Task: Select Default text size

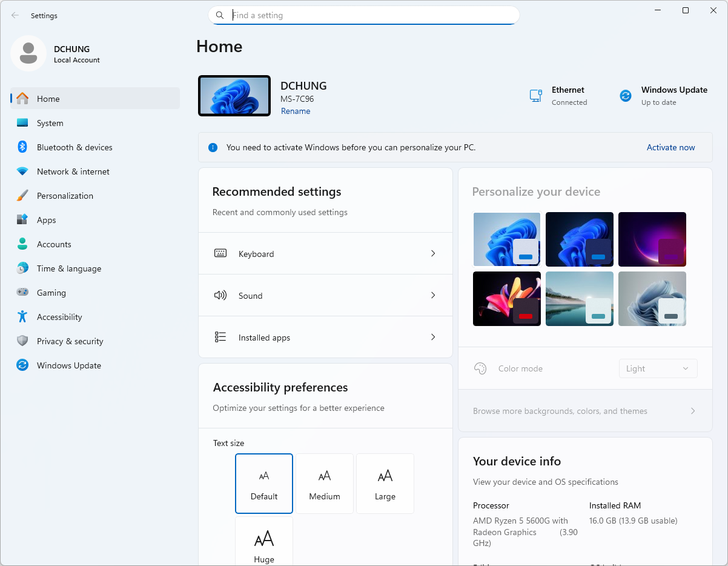Action: [x=264, y=484]
